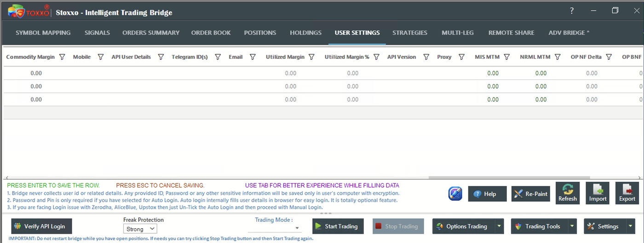Filter the API User Details column
Image resolution: width=644 pixels, height=243 pixels.
click(x=161, y=57)
